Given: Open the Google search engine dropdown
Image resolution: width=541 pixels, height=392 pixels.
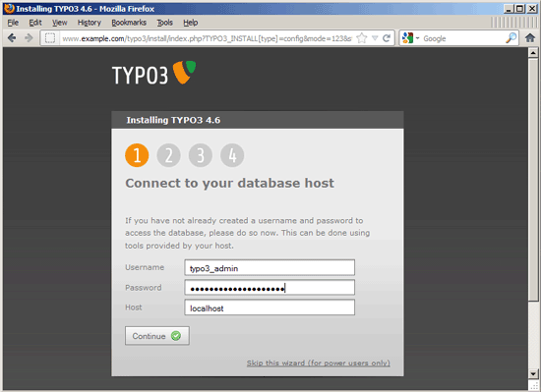Looking at the screenshot, I should [x=410, y=38].
